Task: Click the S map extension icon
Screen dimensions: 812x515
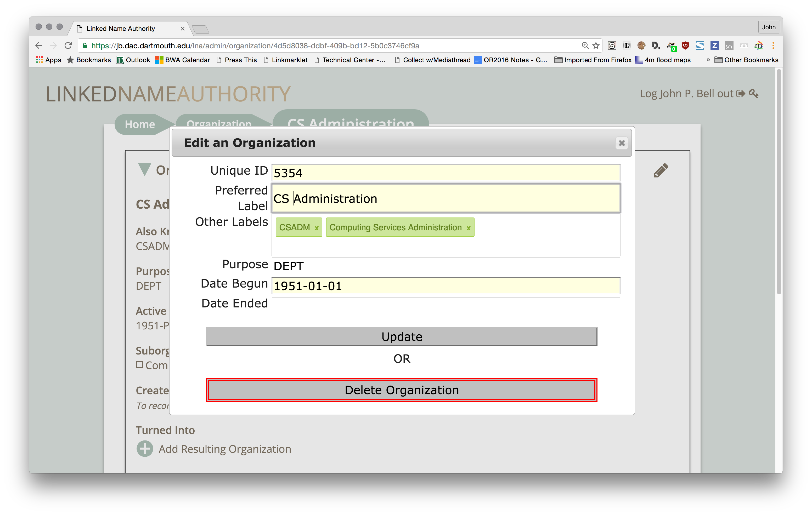Action: click(612, 45)
